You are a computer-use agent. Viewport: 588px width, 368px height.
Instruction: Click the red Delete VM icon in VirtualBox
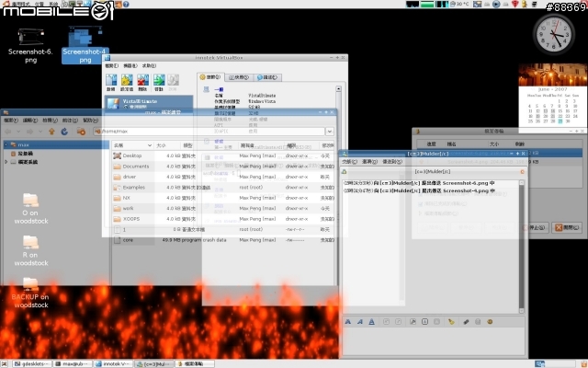point(143,80)
